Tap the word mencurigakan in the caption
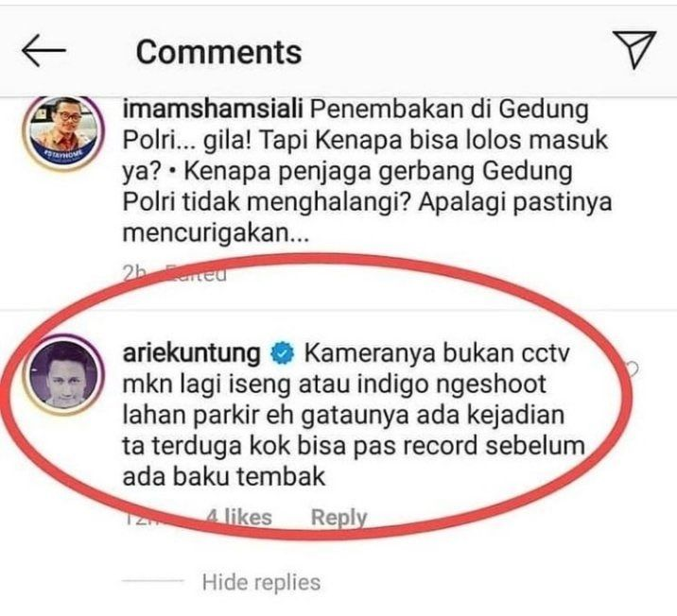Image resolution: width=677 pixels, height=616 pixels. click(216, 233)
